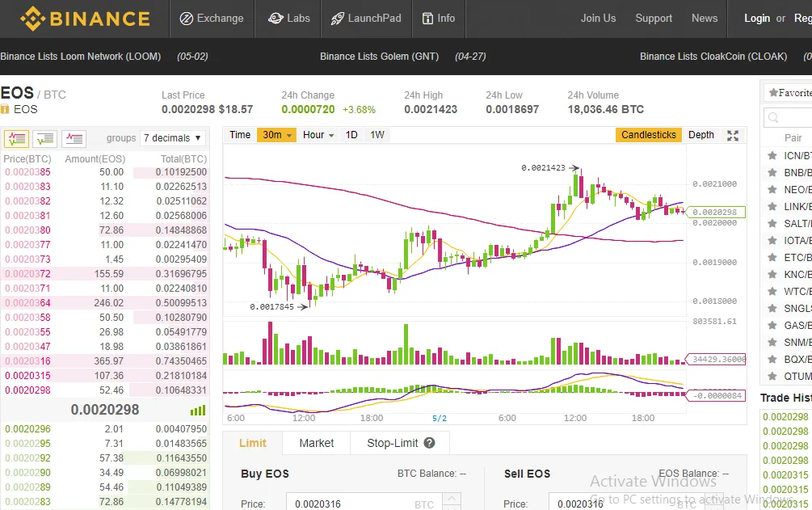
Task: Open the Labs menu item
Action: point(289,19)
